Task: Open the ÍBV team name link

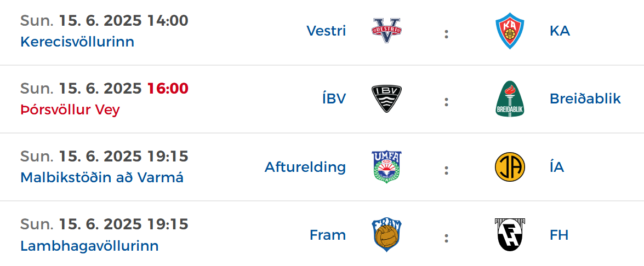Action: 334,99
